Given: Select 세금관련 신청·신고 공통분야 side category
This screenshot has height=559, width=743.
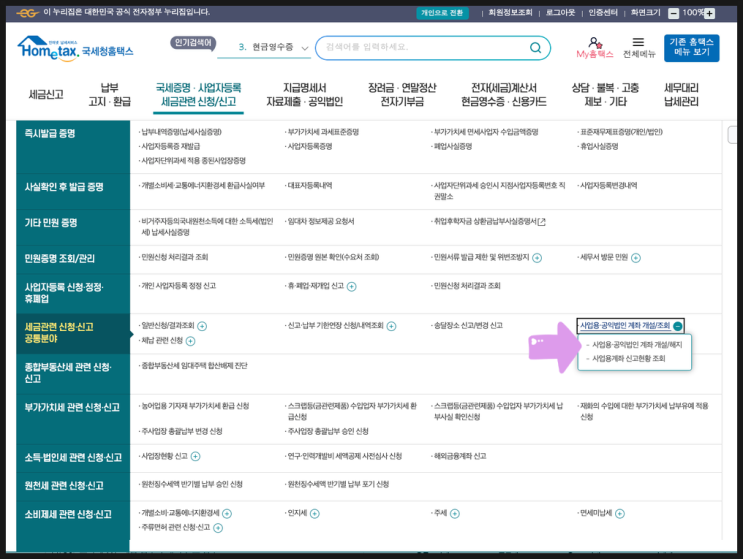Looking at the screenshot, I should [x=73, y=334].
